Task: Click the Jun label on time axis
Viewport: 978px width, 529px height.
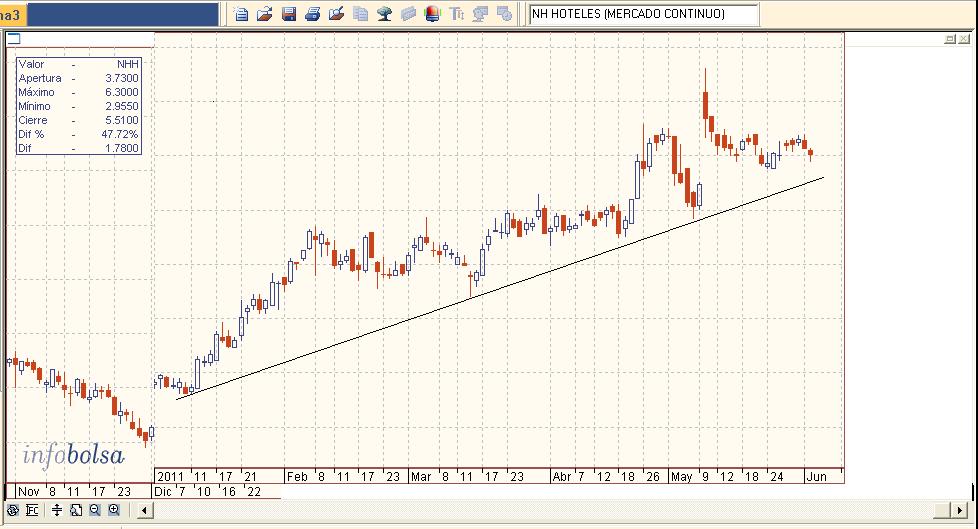Action: [816, 477]
